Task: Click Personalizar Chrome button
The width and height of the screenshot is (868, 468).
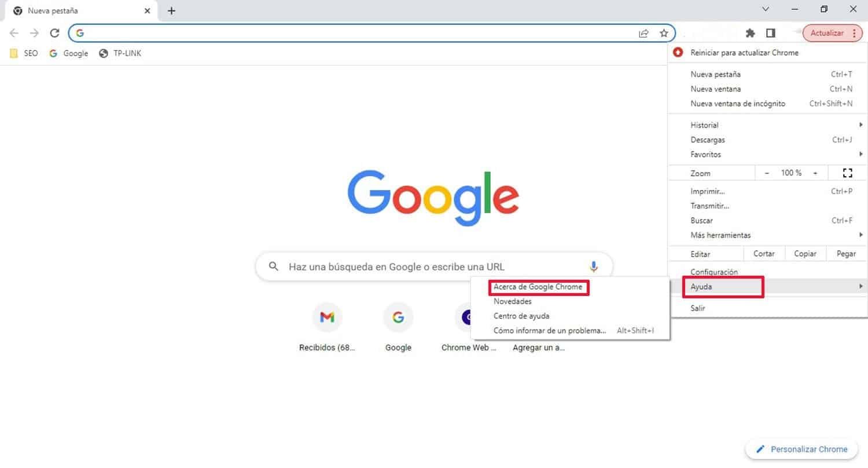Action: click(802, 449)
